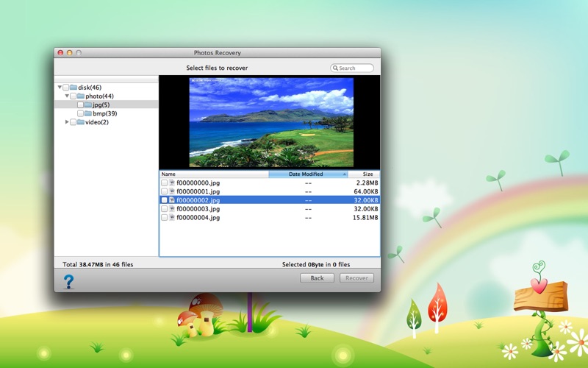Click the jpg folder icon in the tree

click(88, 105)
